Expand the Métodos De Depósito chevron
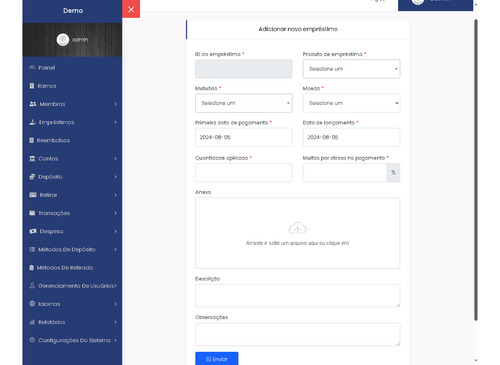The image size is (500, 365). [x=115, y=249]
